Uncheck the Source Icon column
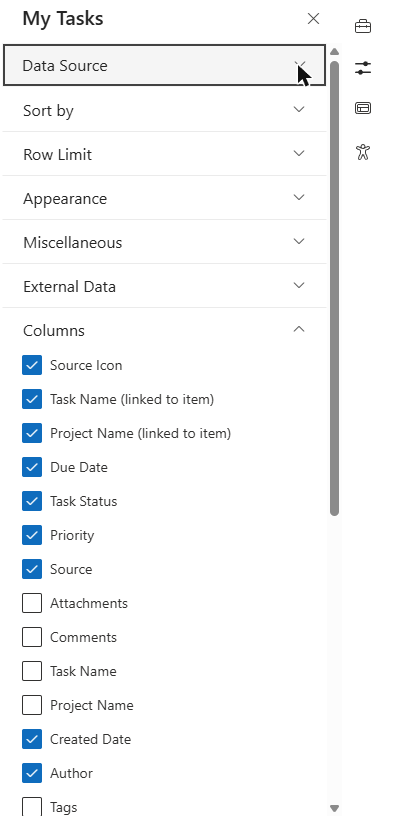396x816 pixels. tap(32, 365)
